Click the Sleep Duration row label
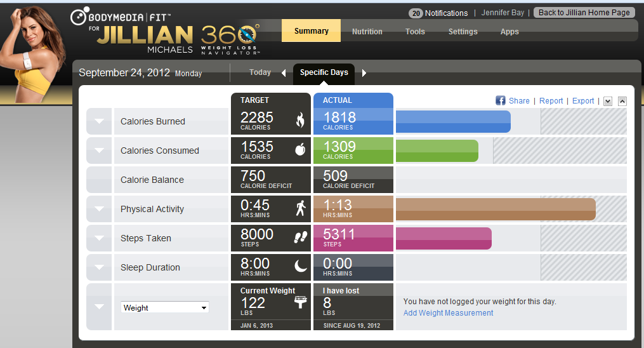This screenshot has width=644, height=348. tap(150, 267)
